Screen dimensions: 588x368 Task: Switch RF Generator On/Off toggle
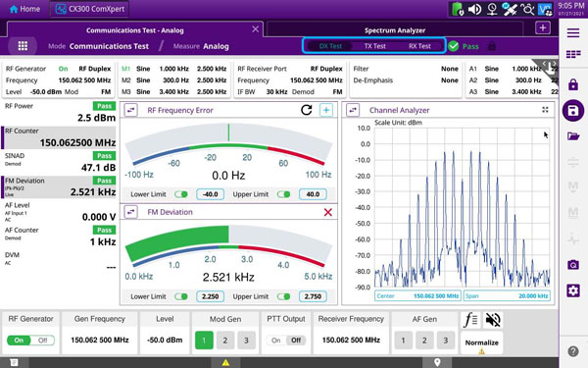30,341
